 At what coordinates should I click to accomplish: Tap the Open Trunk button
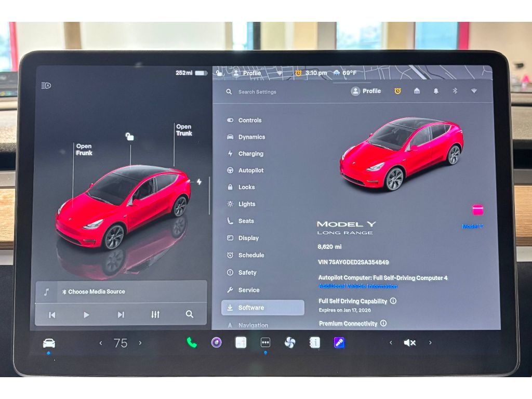[184, 130]
